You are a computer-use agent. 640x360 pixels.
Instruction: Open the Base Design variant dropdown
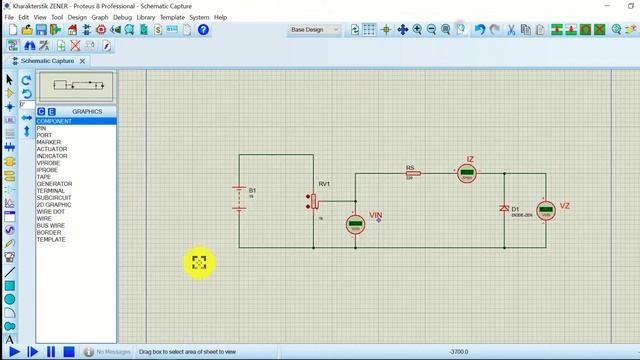[313, 30]
